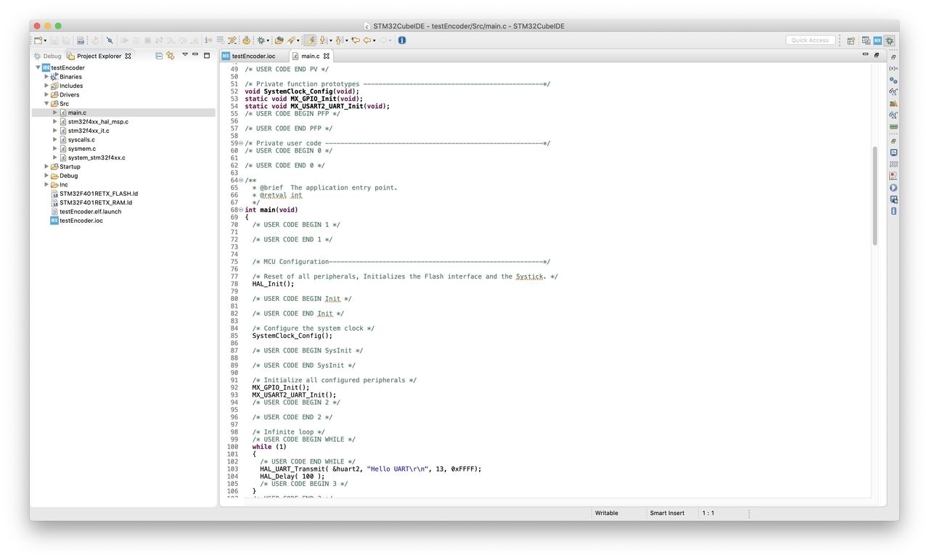This screenshot has height=560, width=929.
Task: Collapse All in Project Explorer toolbar
Action: point(159,56)
